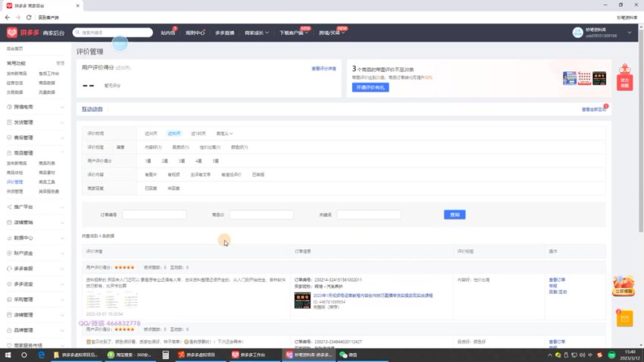This screenshot has height=362, width=644.
Task: Click the blue 开通评价有礼 button
Action: (370, 87)
